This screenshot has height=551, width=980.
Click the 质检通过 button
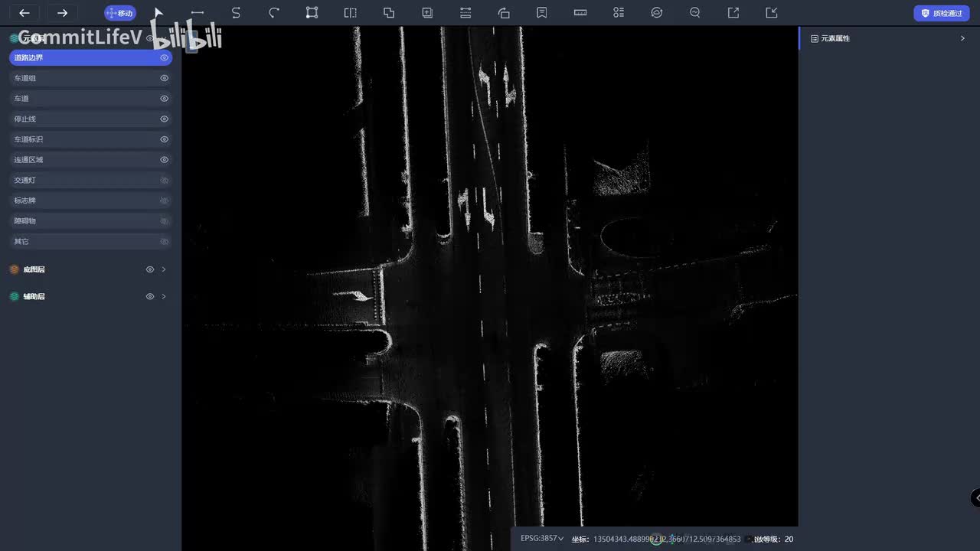tap(942, 13)
